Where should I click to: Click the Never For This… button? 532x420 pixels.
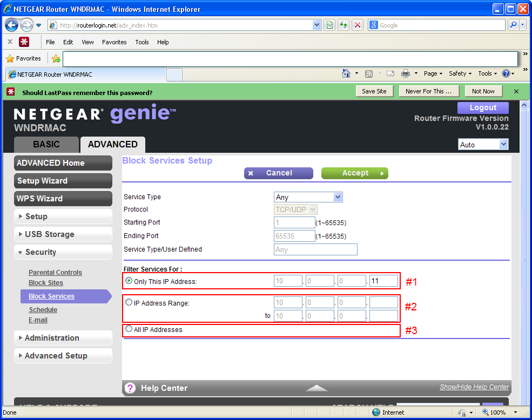[x=429, y=91]
